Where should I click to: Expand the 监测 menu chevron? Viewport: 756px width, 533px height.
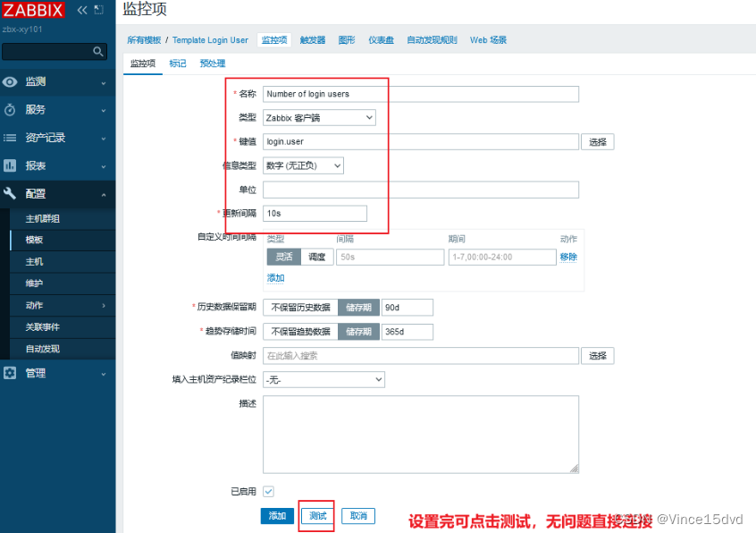point(104,83)
